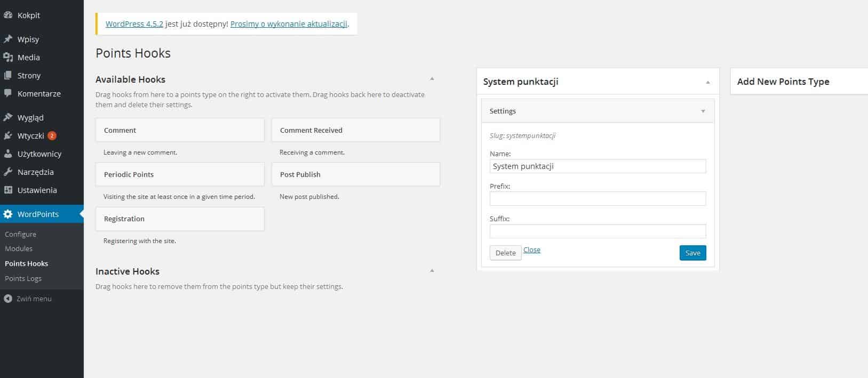Click 'Registering with the site.' description
868x378 pixels.
coord(140,241)
